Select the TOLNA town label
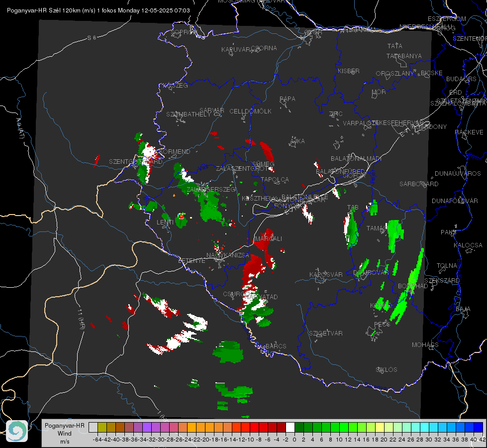 [x=447, y=265]
